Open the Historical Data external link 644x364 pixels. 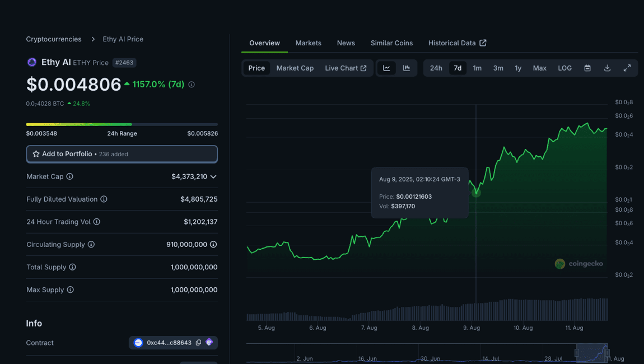pyautogui.click(x=457, y=43)
